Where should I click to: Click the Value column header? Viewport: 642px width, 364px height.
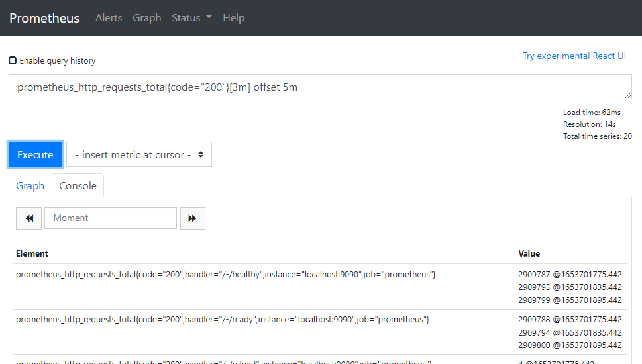tap(529, 253)
